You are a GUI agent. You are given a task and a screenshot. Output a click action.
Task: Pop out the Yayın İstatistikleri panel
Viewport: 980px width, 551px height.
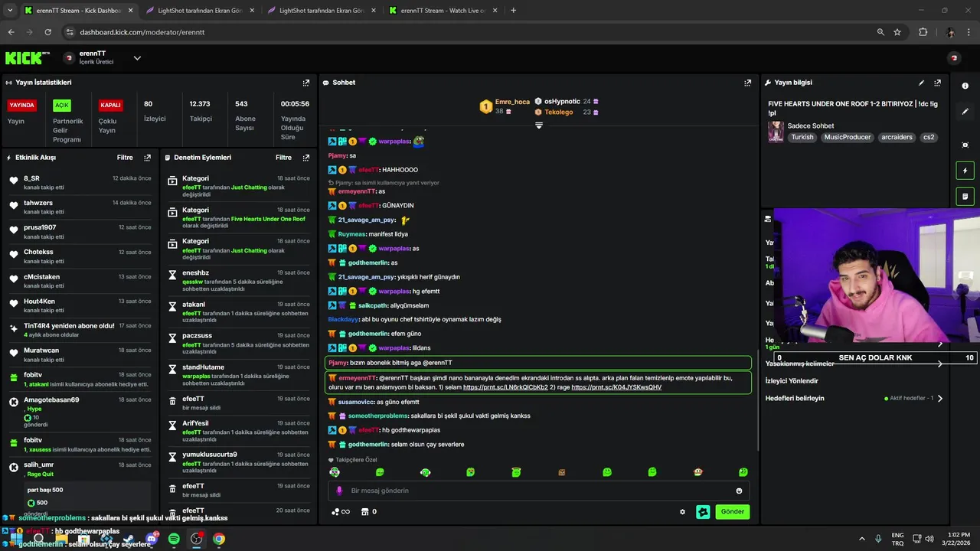click(306, 83)
